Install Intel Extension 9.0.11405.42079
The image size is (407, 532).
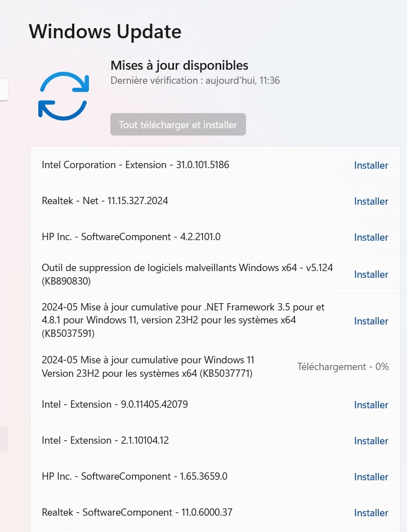371,405
